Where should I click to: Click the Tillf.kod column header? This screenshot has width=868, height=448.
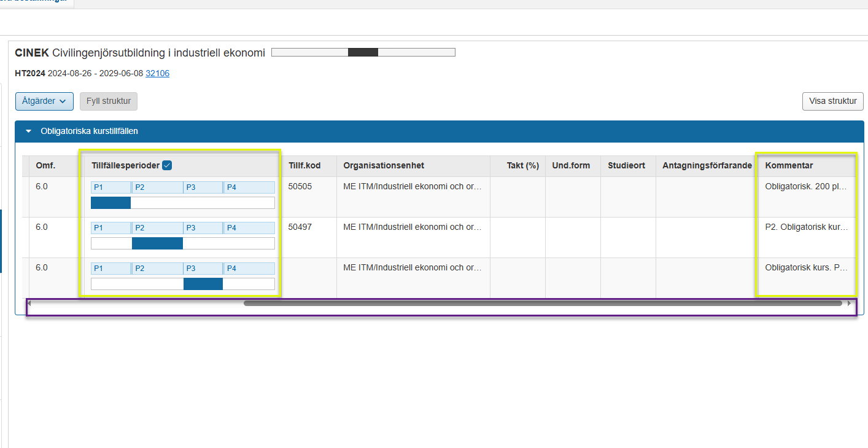(x=304, y=165)
